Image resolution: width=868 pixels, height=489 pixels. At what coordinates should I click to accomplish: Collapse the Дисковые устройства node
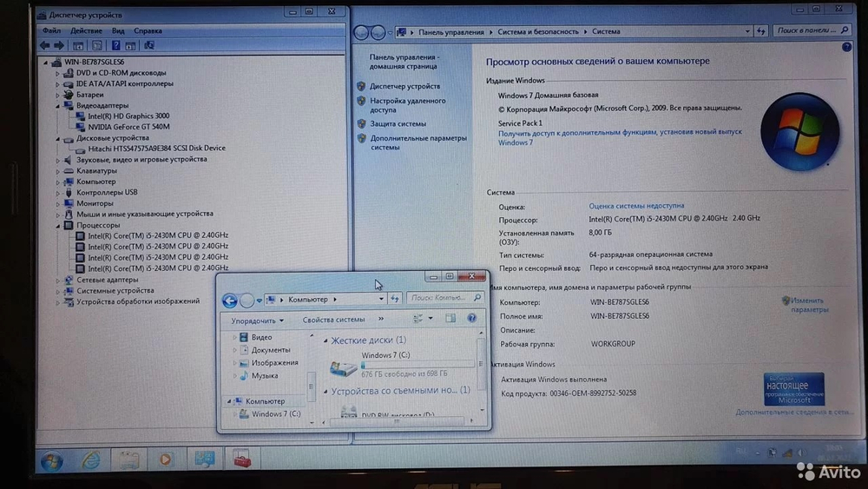tap(57, 138)
